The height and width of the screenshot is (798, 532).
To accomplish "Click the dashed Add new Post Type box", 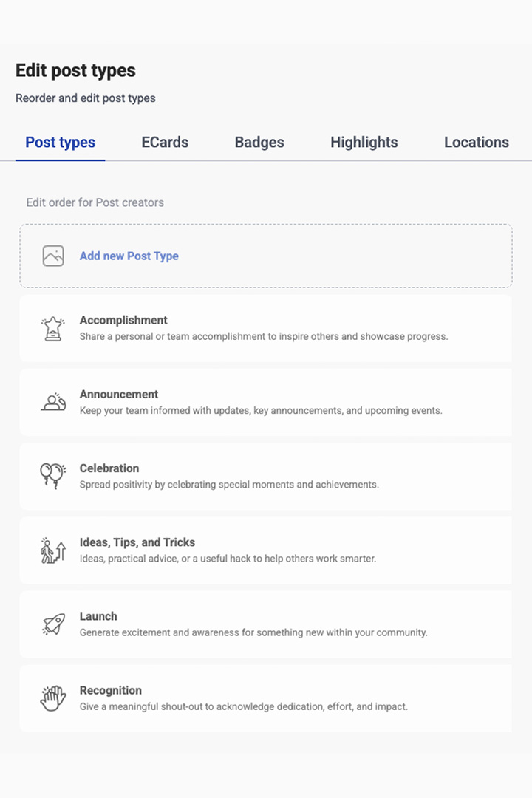I will coord(266,256).
